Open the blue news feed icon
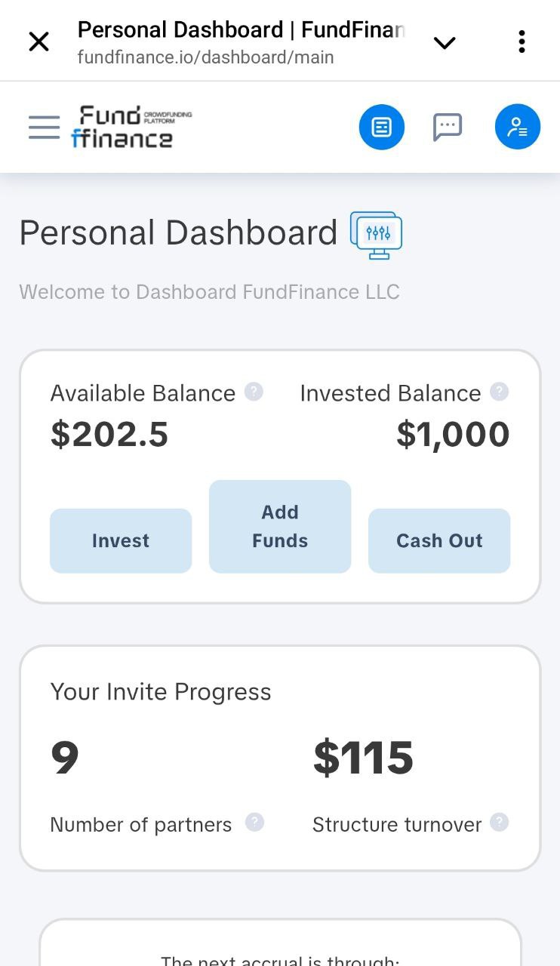The image size is (560, 966). (382, 127)
